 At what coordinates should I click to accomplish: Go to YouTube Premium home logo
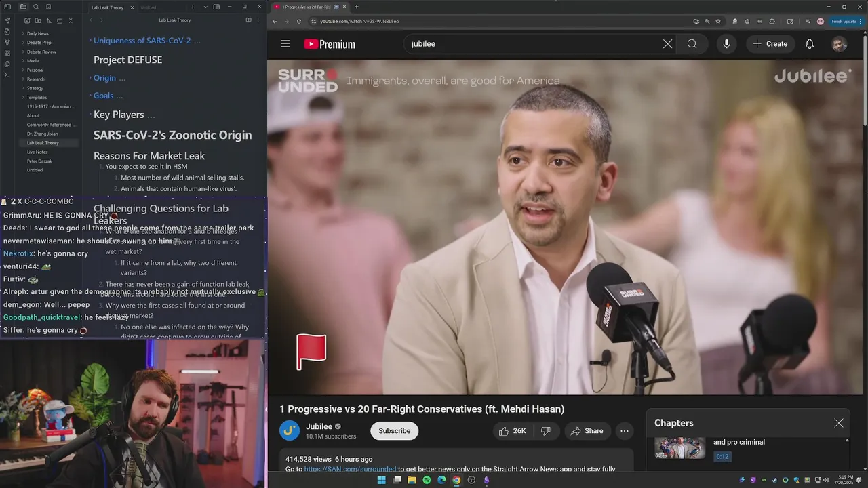point(330,44)
